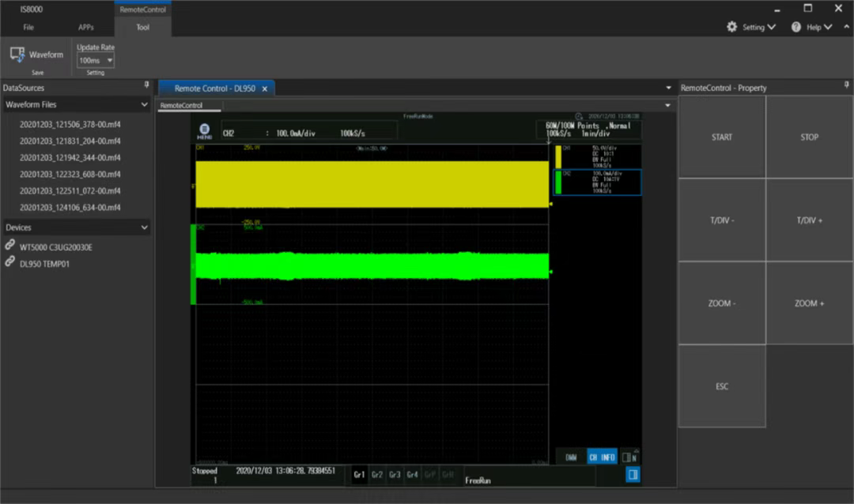The width and height of the screenshot is (854, 504).
Task: Open the oscilloscope MENU icon
Action: click(204, 130)
